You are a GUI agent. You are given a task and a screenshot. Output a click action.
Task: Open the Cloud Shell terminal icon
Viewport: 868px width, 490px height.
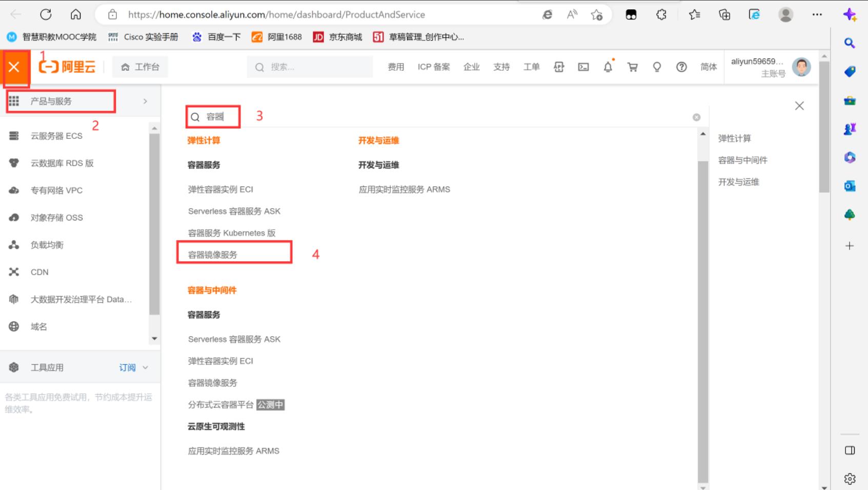point(583,67)
